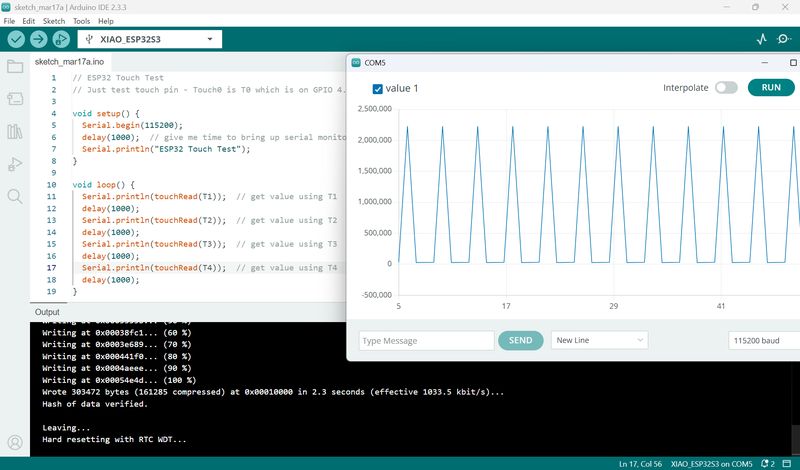Select the Output panel tab
The height and width of the screenshot is (470, 800).
(47, 312)
